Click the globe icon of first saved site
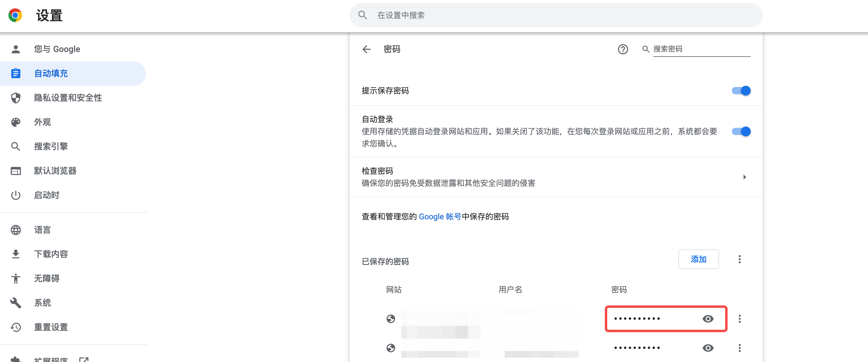This screenshot has width=868, height=362. 391,318
